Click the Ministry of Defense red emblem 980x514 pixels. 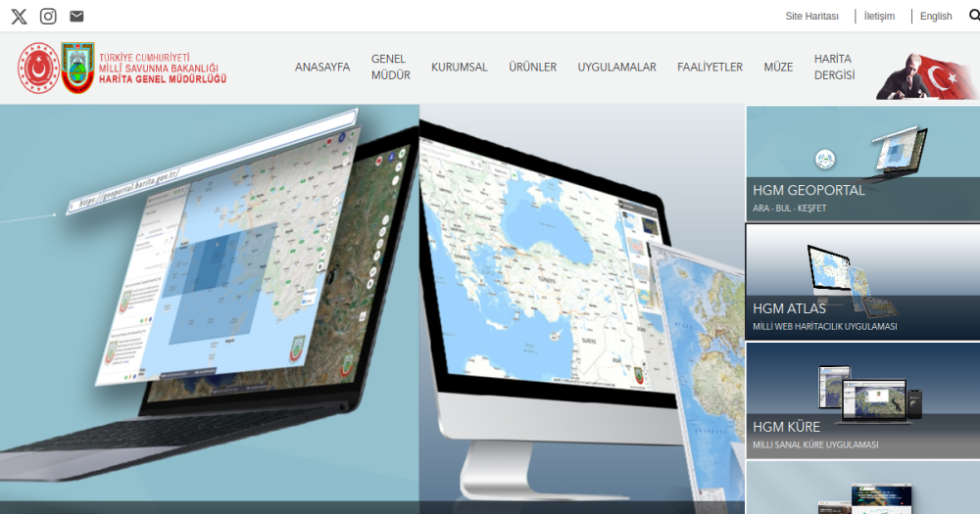coord(38,69)
